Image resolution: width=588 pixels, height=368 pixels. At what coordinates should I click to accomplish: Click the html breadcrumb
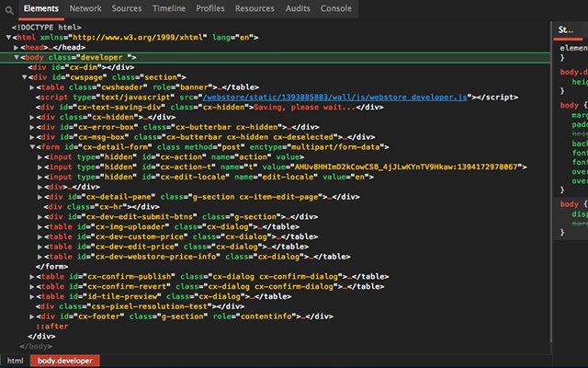click(x=16, y=361)
